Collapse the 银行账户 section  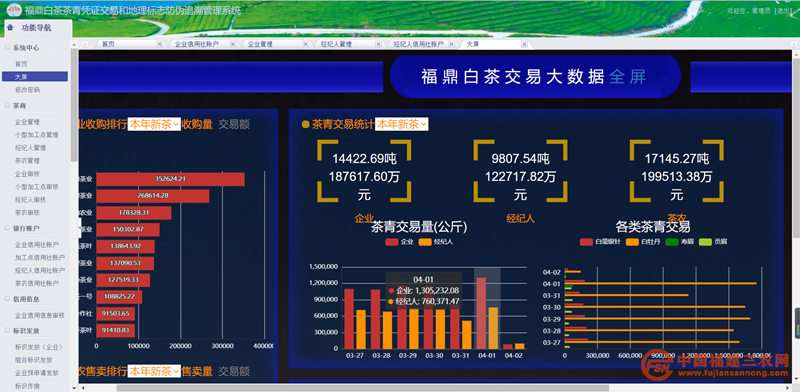pyautogui.click(x=7, y=228)
